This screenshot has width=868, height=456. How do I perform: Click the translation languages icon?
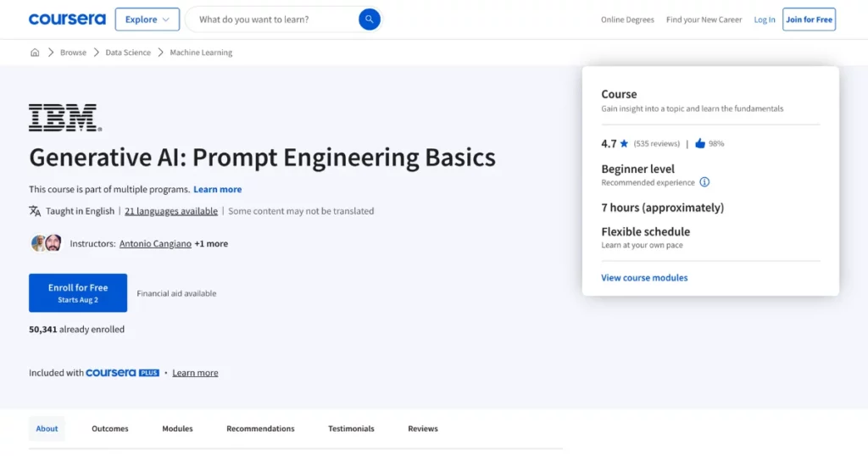click(35, 211)
